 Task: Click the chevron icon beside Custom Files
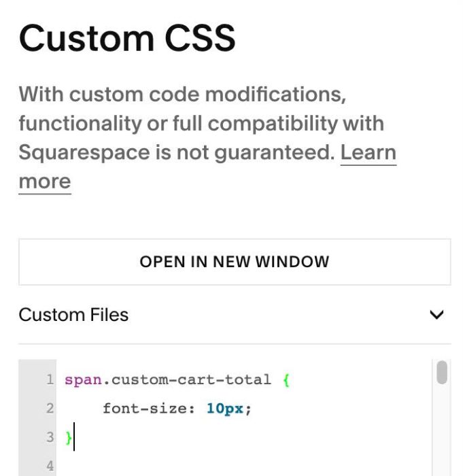coord(436,315)
